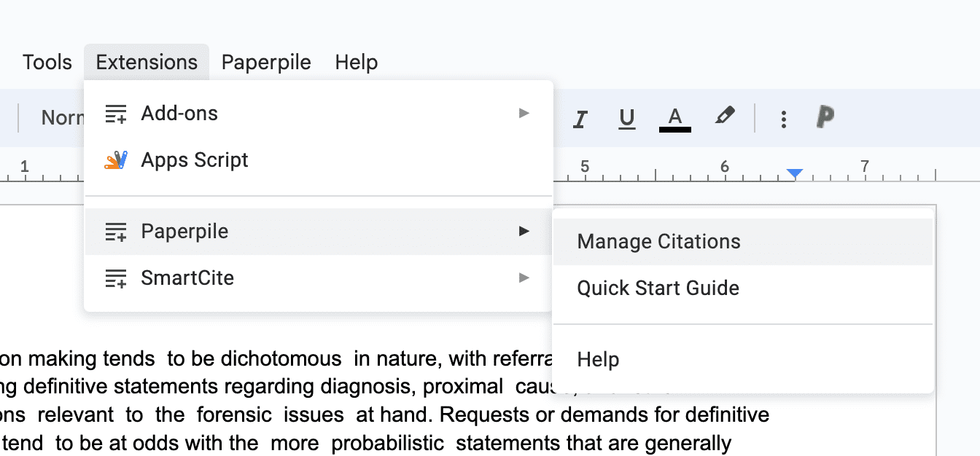This screenshot has width=980, height=456.
Task: Choose Manage Citations in Paperpile submenu
Action: point(658,242)
